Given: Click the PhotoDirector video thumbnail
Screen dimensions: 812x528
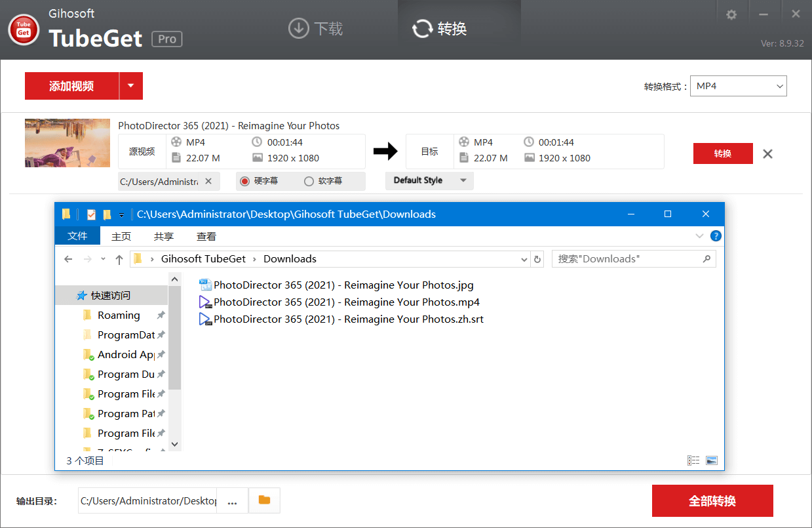Looking at the screenshot, I should (x=67, y=143).
